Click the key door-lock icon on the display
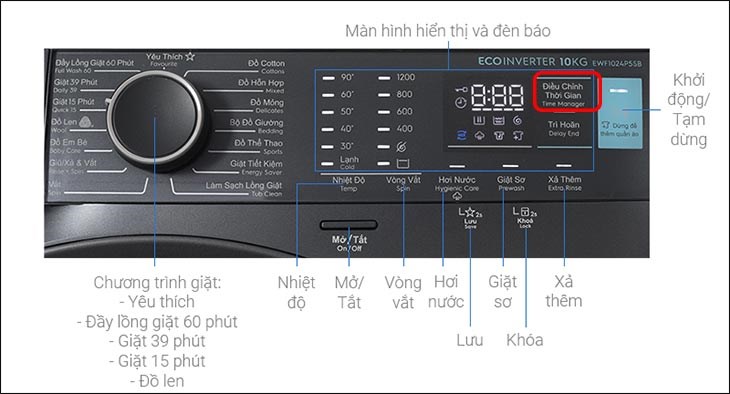This screenshot has width=730, height=394. pyautogui.click(x=461, y=89)
